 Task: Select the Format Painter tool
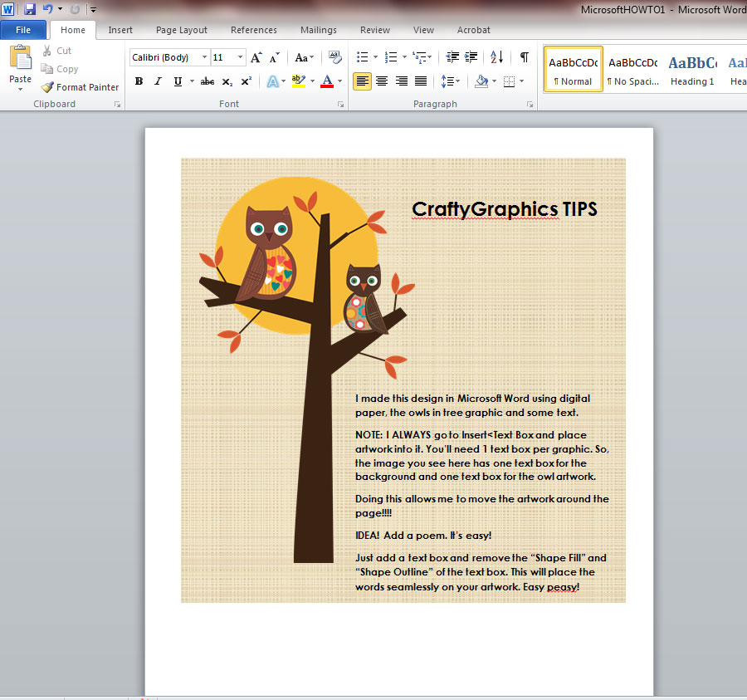pyautogui.click(x=80, y=86)
